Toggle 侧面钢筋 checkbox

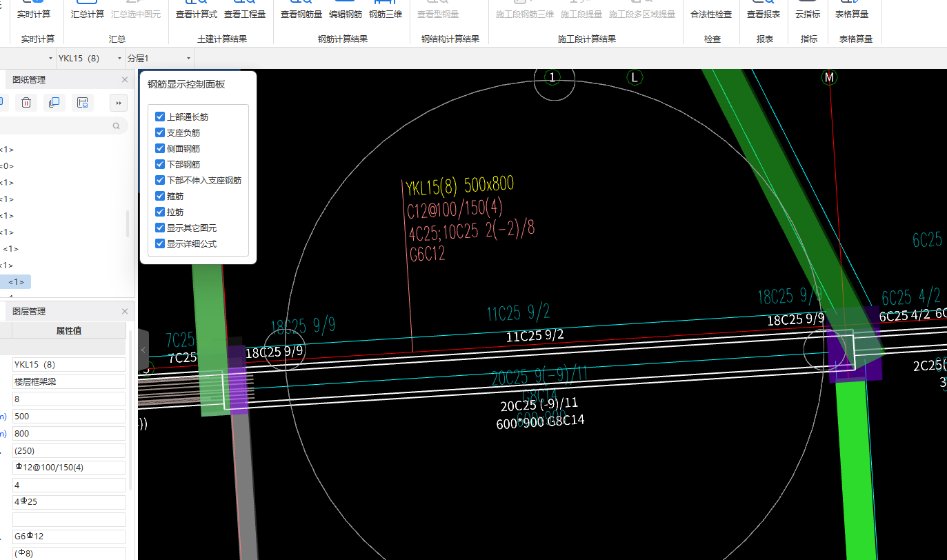[x=160, y=148]
